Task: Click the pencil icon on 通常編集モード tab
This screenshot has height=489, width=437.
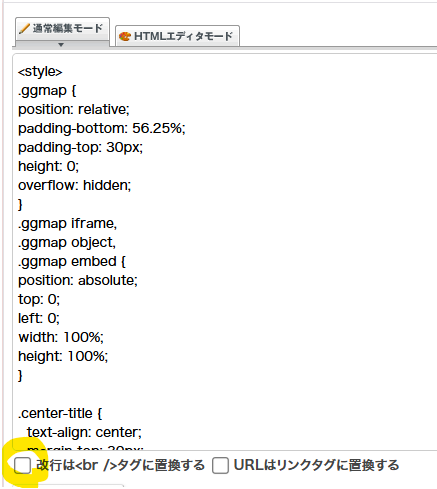Action: click(24, 29)
